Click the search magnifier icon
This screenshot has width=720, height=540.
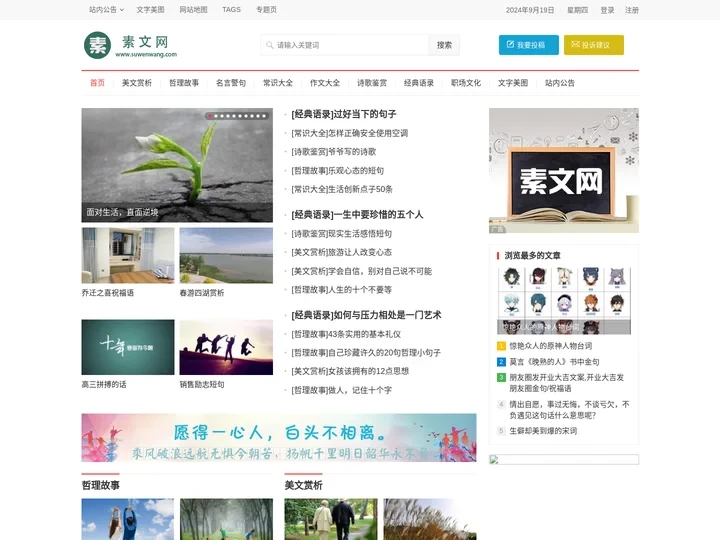pos(270,45)
